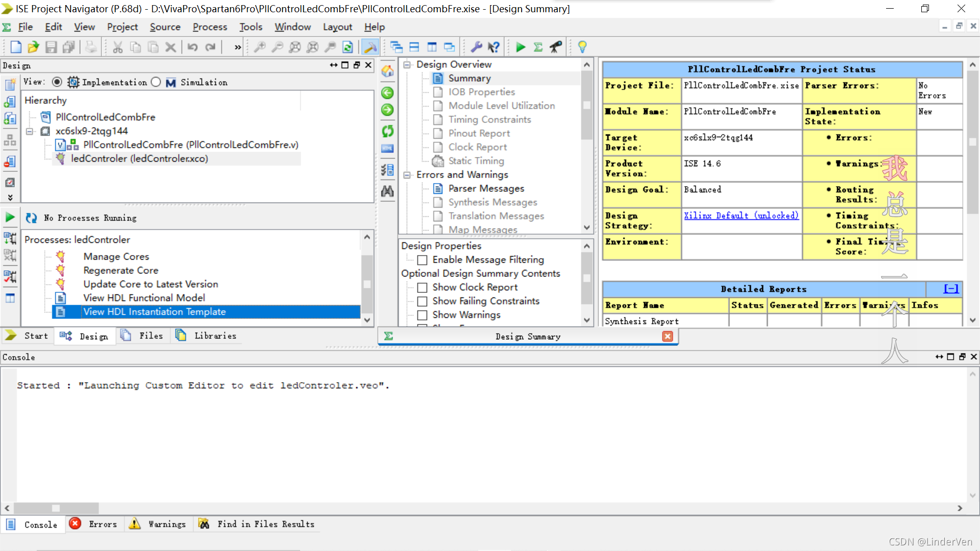Select Regenerate Core in the Processes list
Image resolution: width=980 pixels, height=551 pixels.
pos(120,270)
